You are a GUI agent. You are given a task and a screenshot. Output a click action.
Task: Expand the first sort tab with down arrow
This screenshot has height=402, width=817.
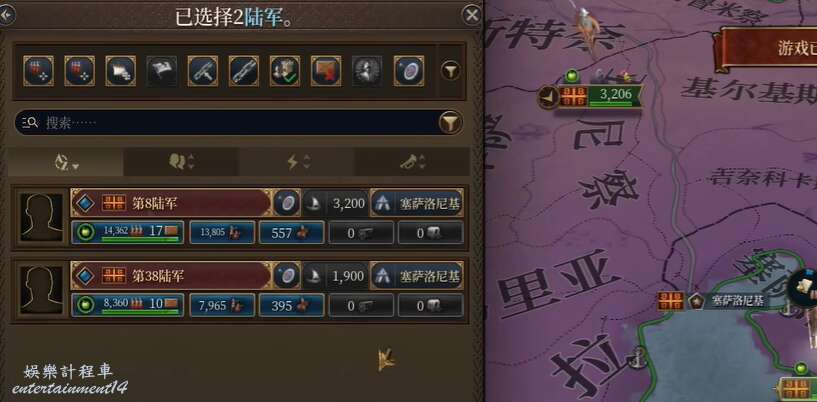pos(66,163)
